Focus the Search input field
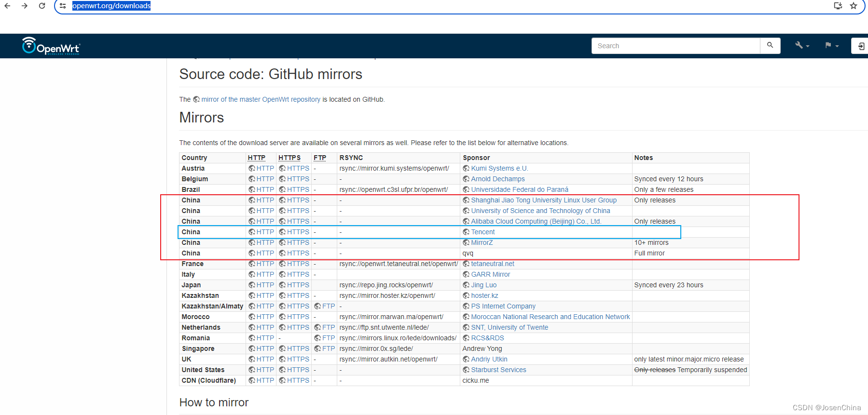This screenshot has height=415, width=868. point(675,46)
